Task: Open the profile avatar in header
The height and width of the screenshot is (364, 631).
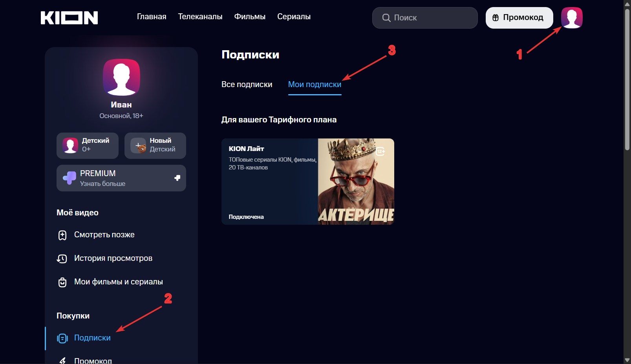Action: click(571, 18)
